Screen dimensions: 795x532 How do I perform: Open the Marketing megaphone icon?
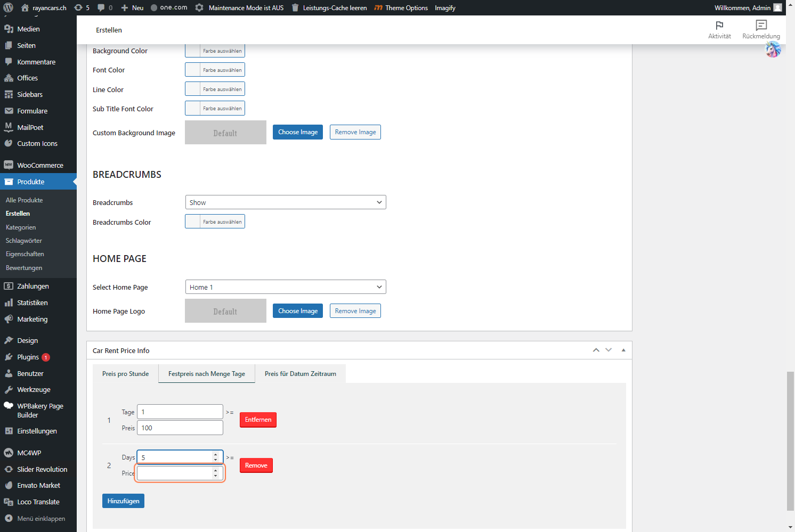pyautogui.click(x=9, y=319)
